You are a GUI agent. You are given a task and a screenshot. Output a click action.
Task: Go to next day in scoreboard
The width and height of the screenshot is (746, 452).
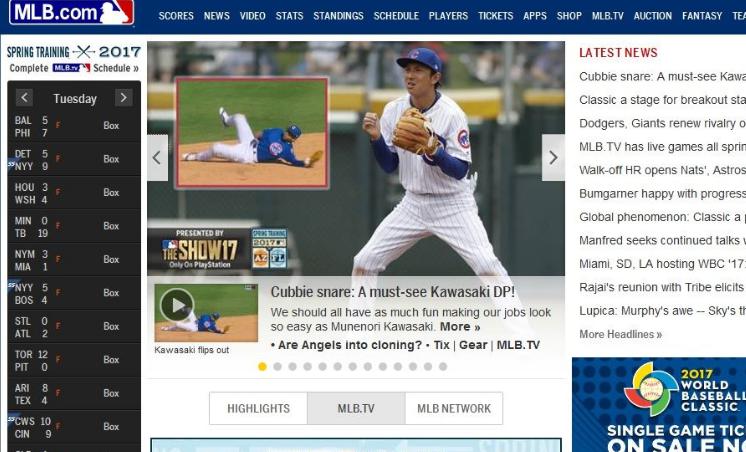point(124,98)
